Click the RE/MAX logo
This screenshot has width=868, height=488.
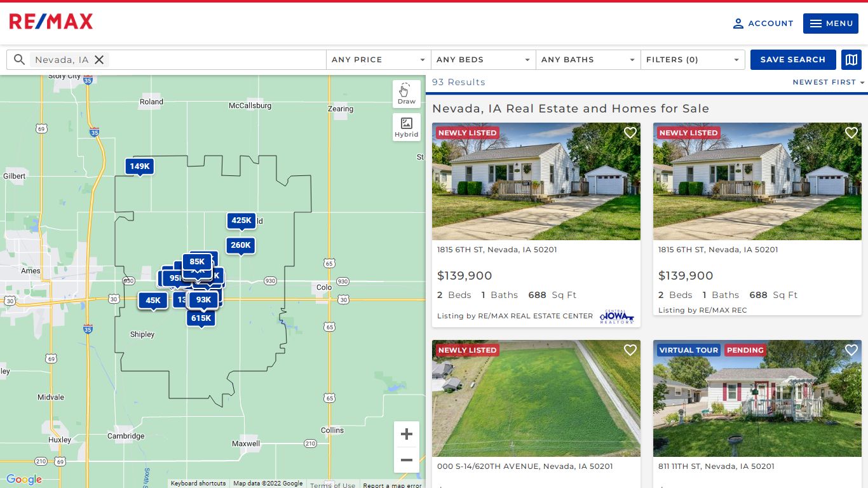pos(51,22)
